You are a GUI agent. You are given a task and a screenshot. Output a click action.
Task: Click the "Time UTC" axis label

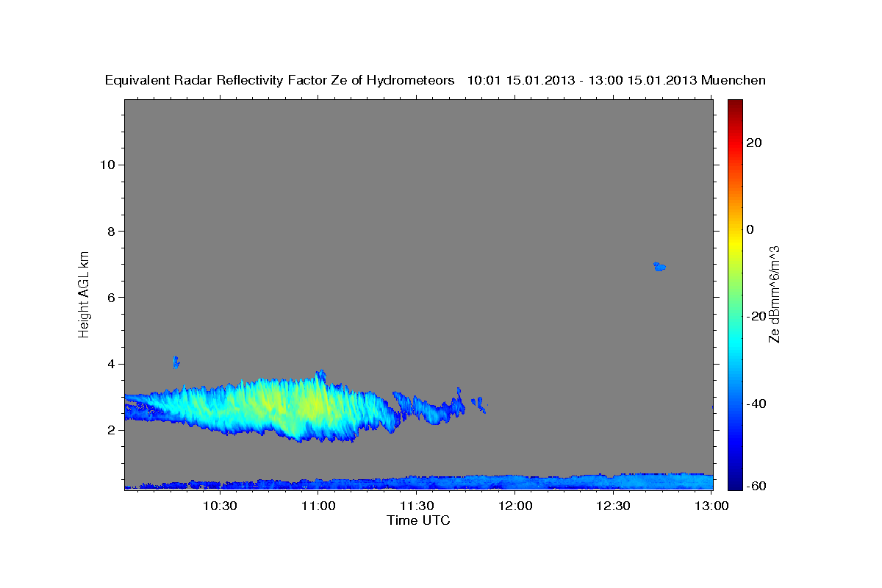point(418,520)
